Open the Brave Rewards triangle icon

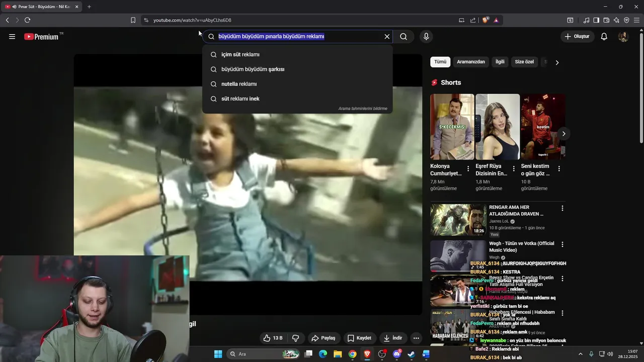coord(496,20)
